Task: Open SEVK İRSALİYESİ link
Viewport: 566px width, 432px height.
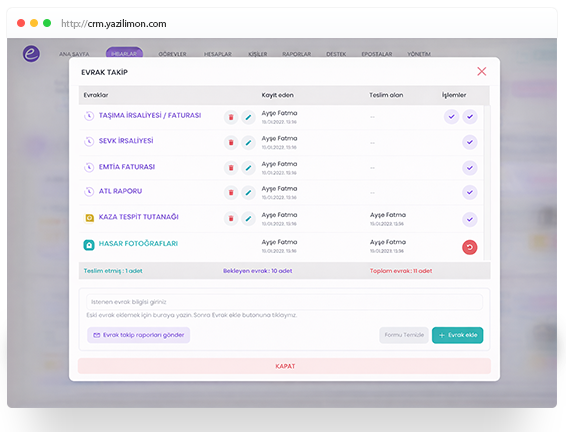Action: pyautogui.click(x=126, y=141)
